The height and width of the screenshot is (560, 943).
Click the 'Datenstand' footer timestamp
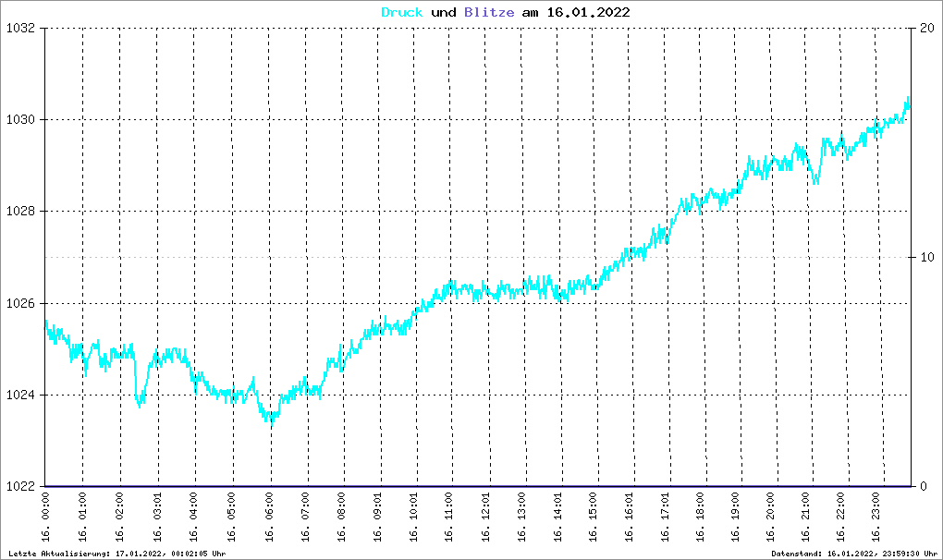(854, 554)
